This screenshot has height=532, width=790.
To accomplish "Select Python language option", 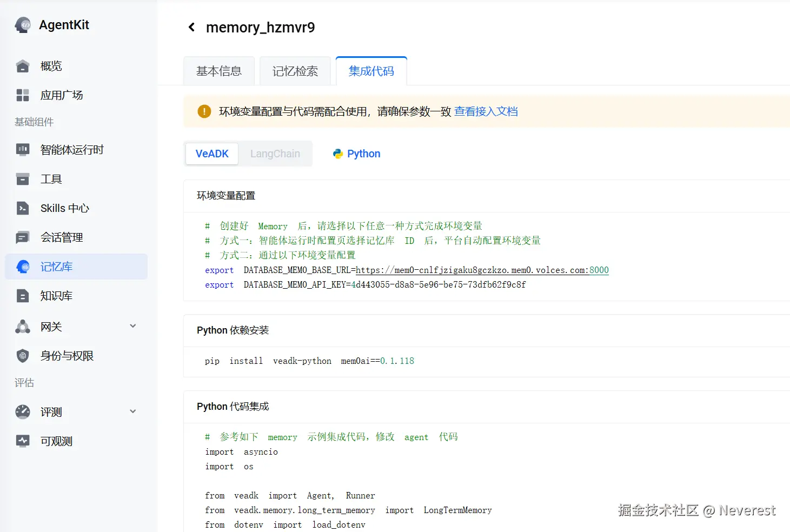I will [357, 154].
